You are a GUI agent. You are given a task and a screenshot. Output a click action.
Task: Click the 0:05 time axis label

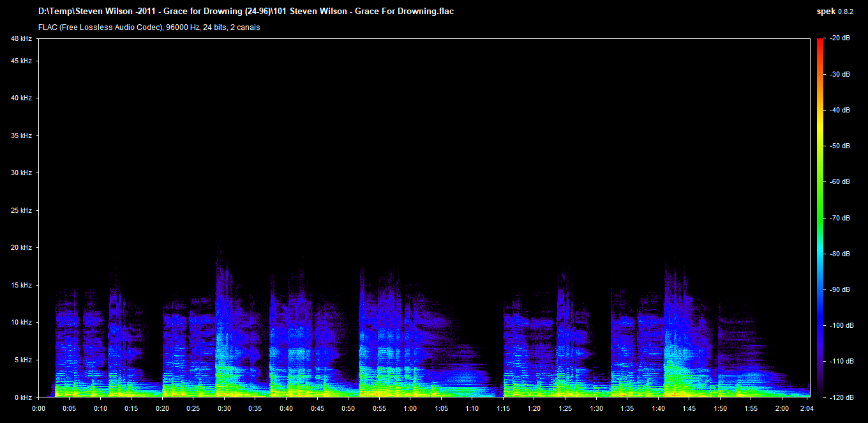70,408
